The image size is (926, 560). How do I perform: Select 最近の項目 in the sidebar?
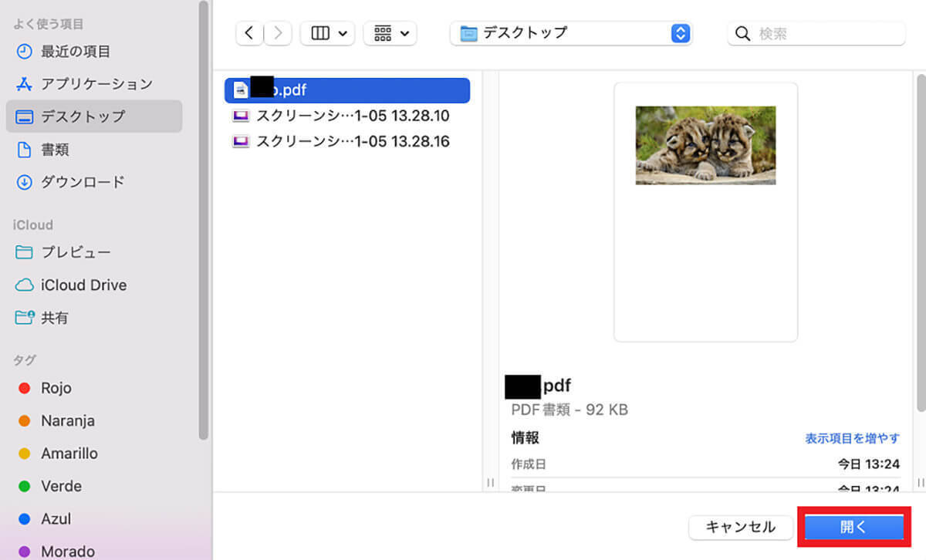[75, 52]
